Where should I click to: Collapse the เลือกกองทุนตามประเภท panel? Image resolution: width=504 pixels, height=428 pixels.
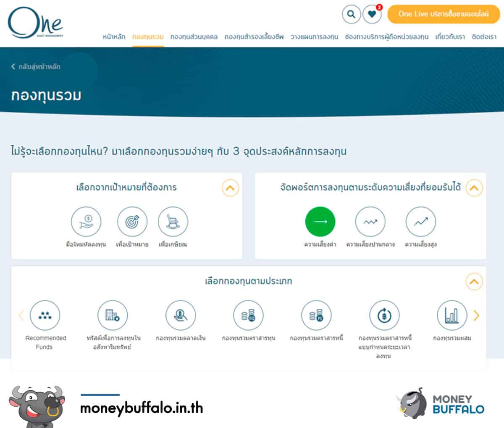coord(474,282)
